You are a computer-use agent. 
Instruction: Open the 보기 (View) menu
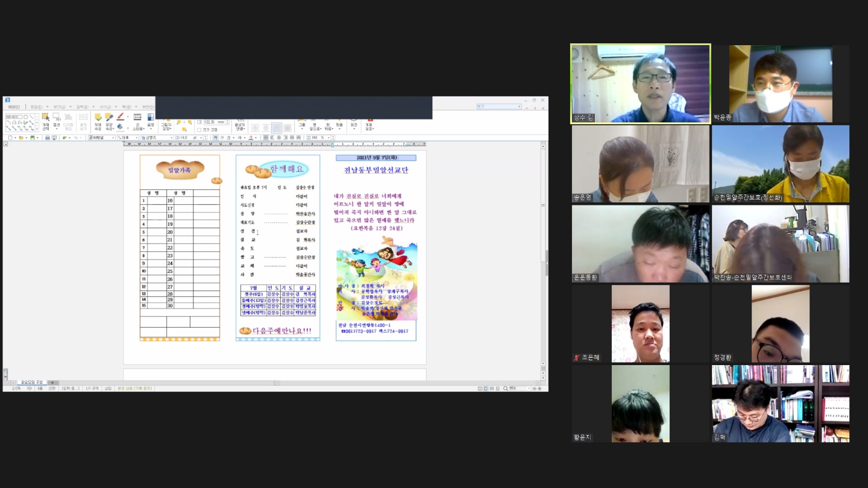pos(59,107)
